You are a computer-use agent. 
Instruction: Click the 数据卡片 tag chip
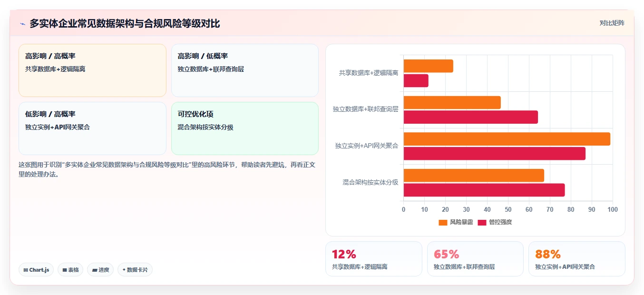click(x=135, y=270)
